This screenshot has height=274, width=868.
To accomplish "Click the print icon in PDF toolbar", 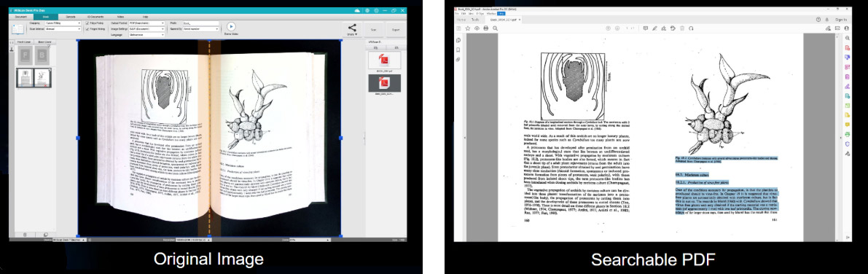I will (486, 28).
